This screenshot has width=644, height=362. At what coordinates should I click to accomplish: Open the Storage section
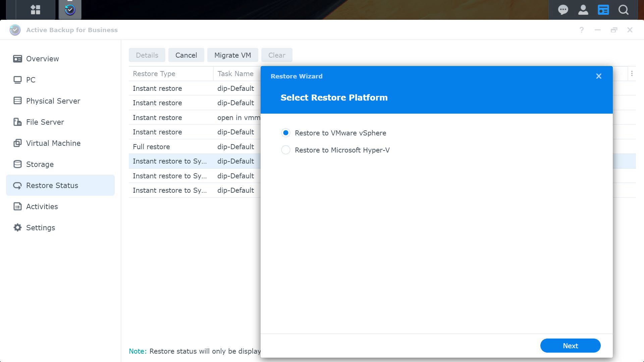60,164
